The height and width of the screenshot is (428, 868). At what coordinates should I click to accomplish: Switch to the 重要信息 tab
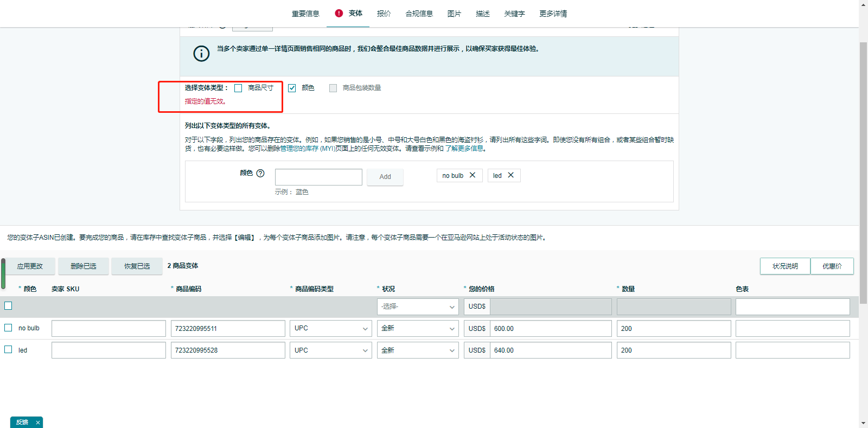[305, 14]
